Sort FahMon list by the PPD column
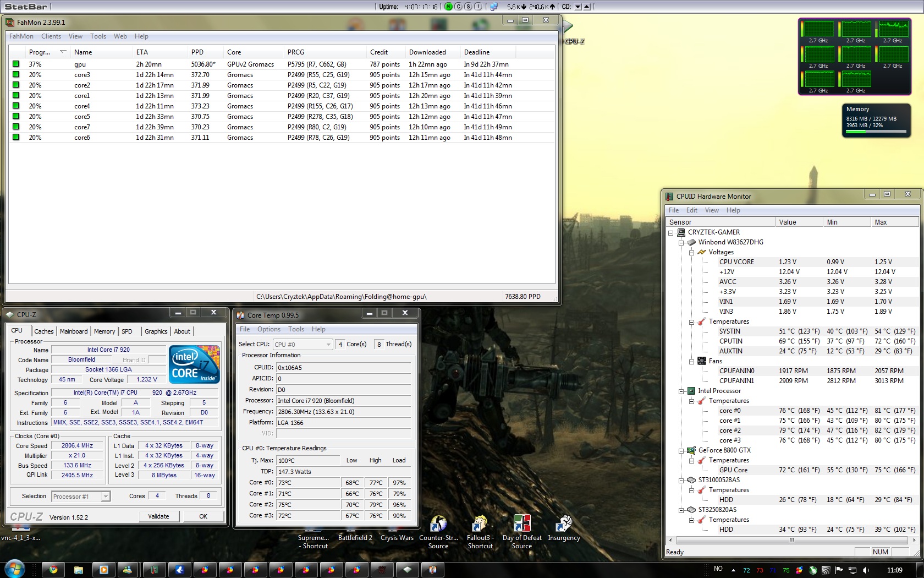This screenshot has height=578, width=924. pos(206,52)
